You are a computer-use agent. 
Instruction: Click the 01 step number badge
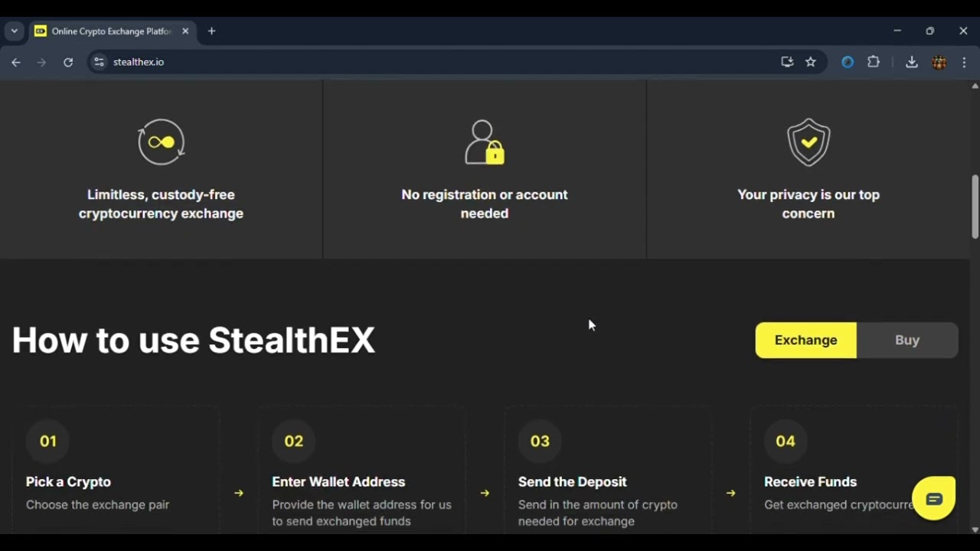[48, 441]
